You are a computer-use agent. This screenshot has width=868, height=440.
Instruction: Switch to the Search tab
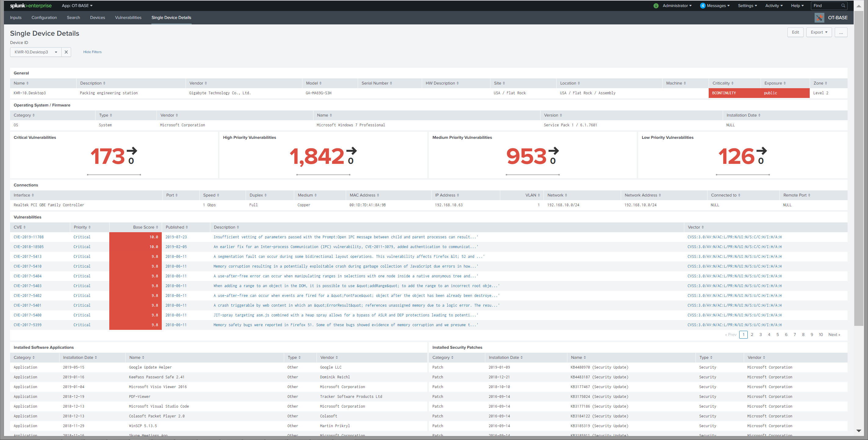pos(74,17)
